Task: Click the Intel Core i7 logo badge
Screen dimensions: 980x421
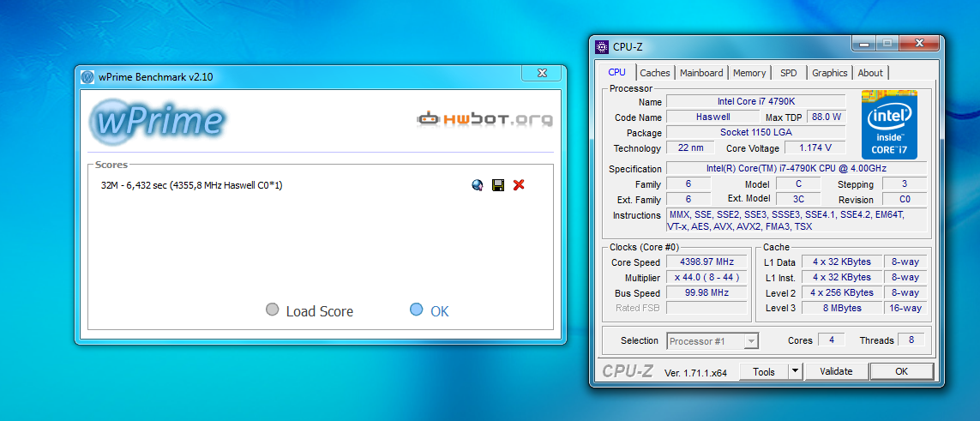Action: (889, 123)
